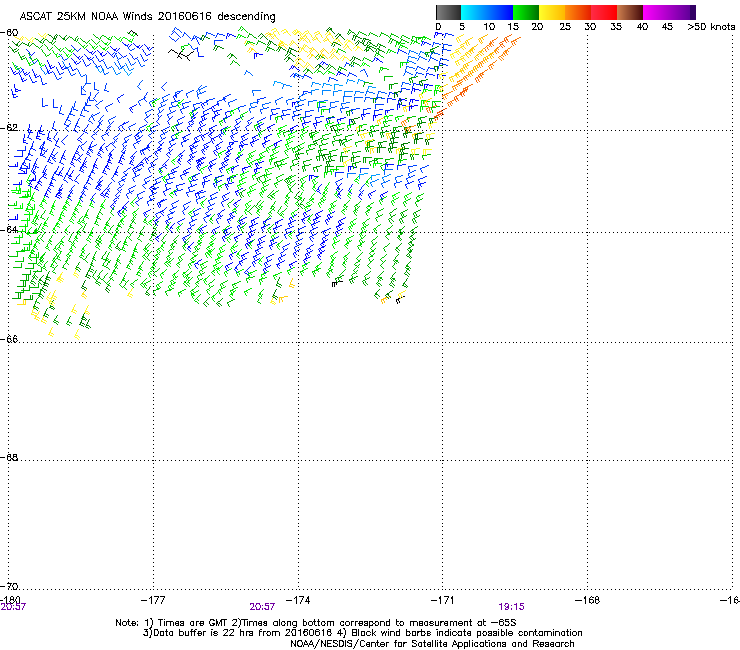Click the '-168' longitude label
Screen dimensions: 740x650
pos(588,600)
